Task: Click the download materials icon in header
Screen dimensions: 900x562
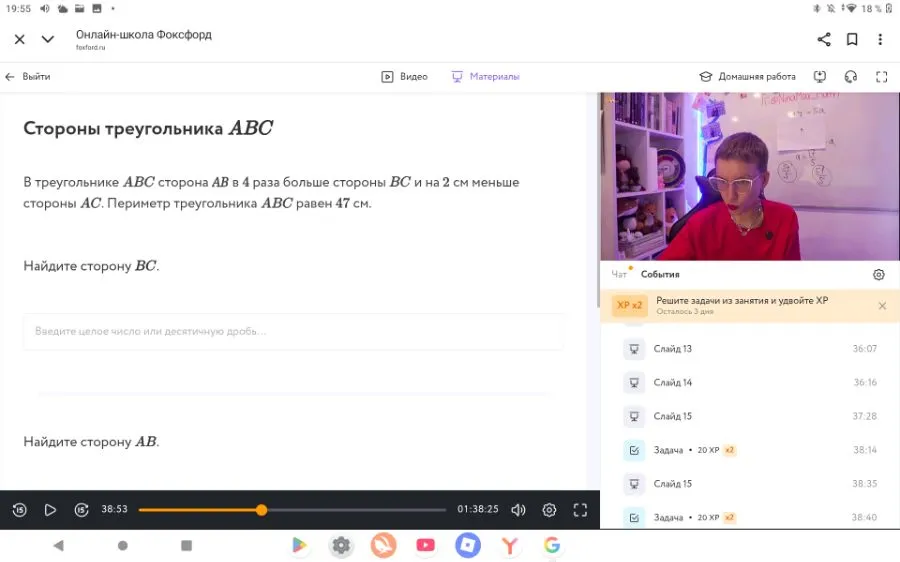Action: (820, 76)
